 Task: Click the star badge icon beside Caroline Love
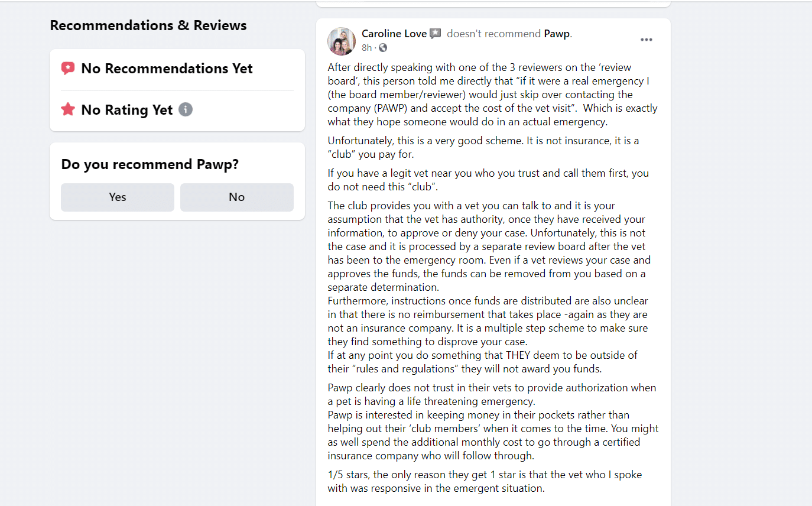pyautogui.click(x=436, y=34)
